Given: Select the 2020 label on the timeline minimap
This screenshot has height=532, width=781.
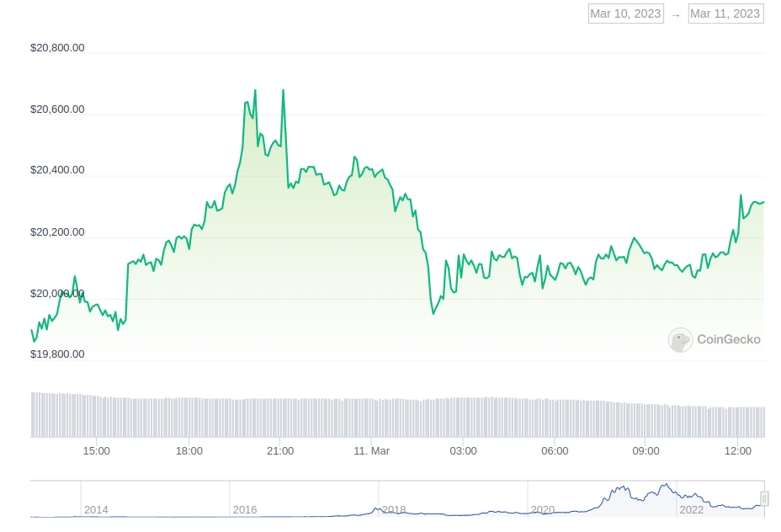Looking at the screenshot, I should point(541,510).
